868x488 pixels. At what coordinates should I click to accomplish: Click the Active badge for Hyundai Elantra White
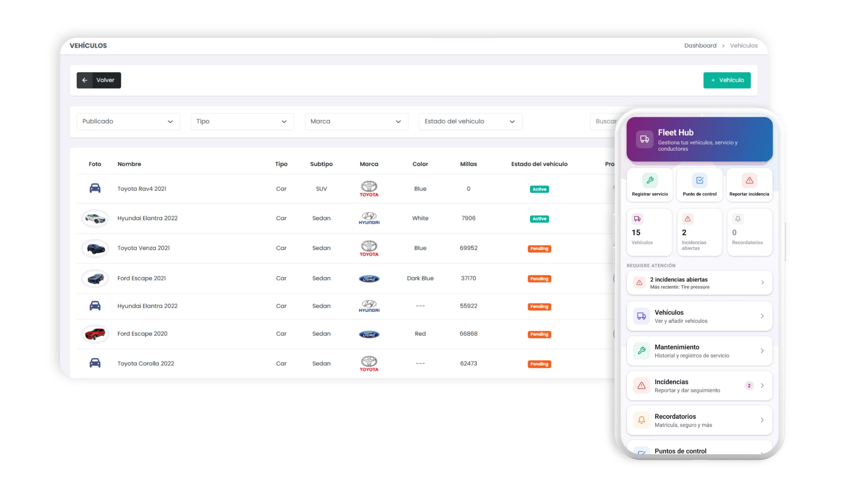[x=539, y=219]
